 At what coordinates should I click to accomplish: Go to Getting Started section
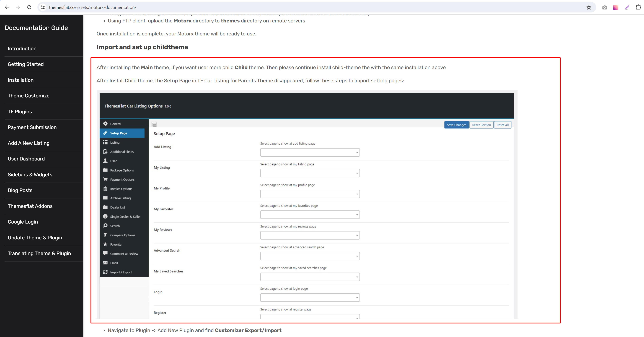tap(25, 64)
